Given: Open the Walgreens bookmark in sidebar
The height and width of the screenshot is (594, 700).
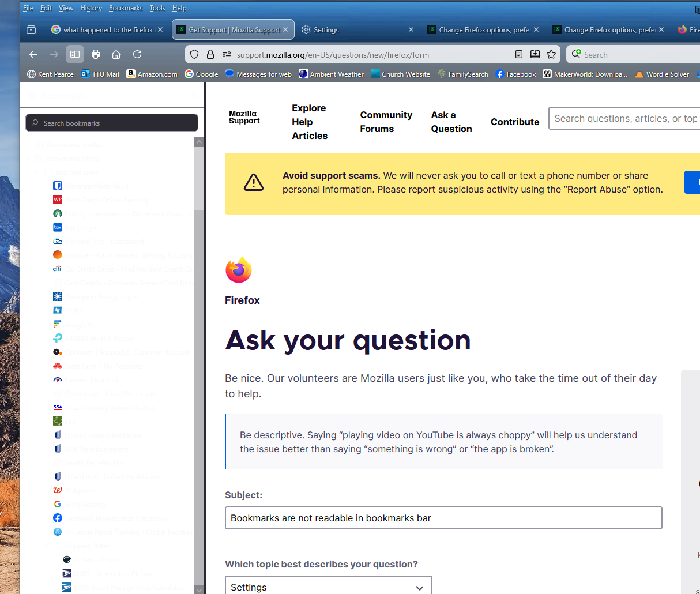Looking at the screenshot, I should [75, 490].
